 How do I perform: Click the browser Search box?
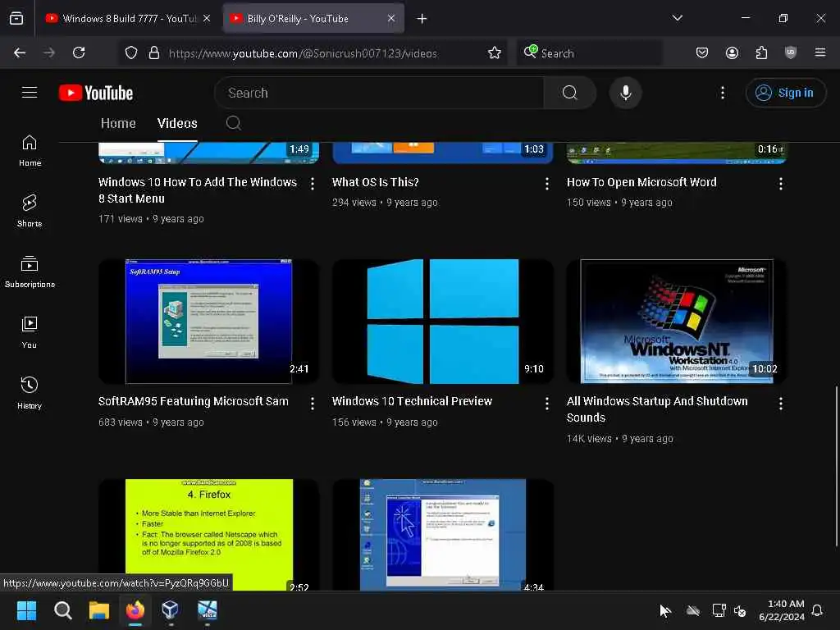click(589, 53)
